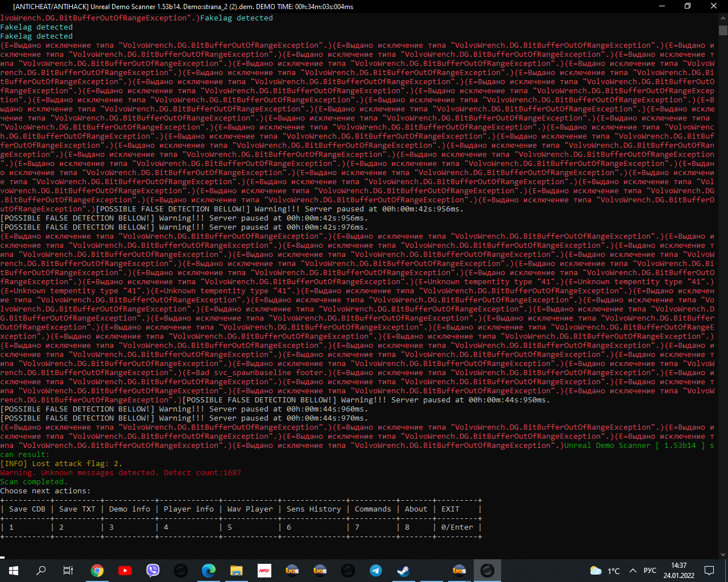Screen dimensions: 728x582
Task: Click the console scrollbar down arrow
Action: tap(723, 554)
